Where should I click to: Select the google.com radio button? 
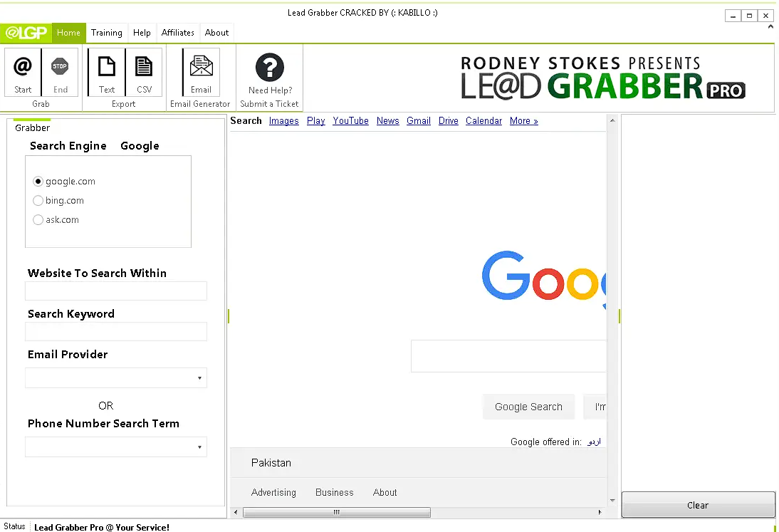(38, 182)
